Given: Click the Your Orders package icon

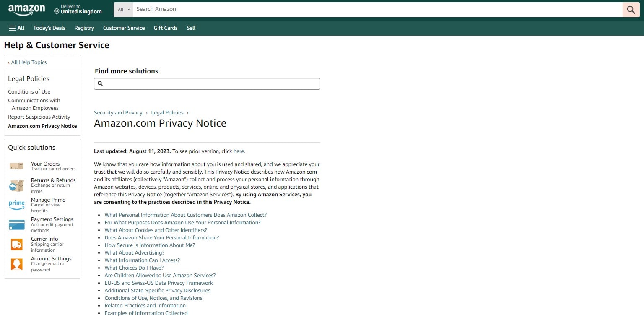Looking at the screenshot, I should point(17,166).
